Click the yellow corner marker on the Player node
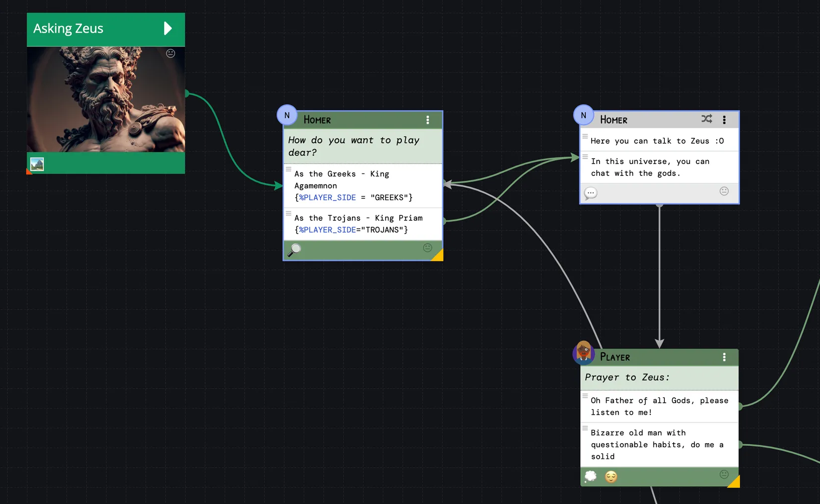Viewport: 820px width, 504px height. pyautogui.click(x=734, y=482)
